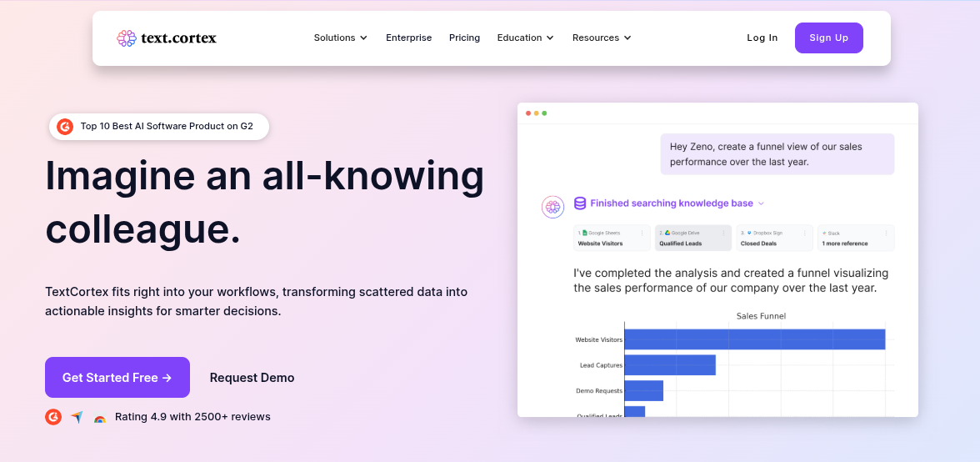Image resolution: width=980 pixels, height=462 pixels.
Task: Click the TextCortex fits right into workflows paragraph
Action: [257, 301]
